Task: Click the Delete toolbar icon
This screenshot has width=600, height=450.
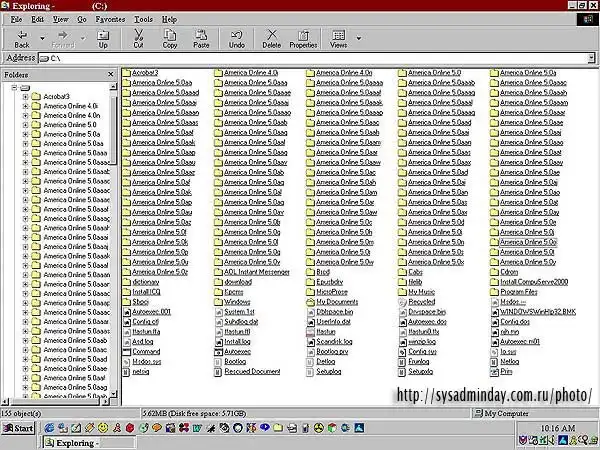Action: point(271,38)
